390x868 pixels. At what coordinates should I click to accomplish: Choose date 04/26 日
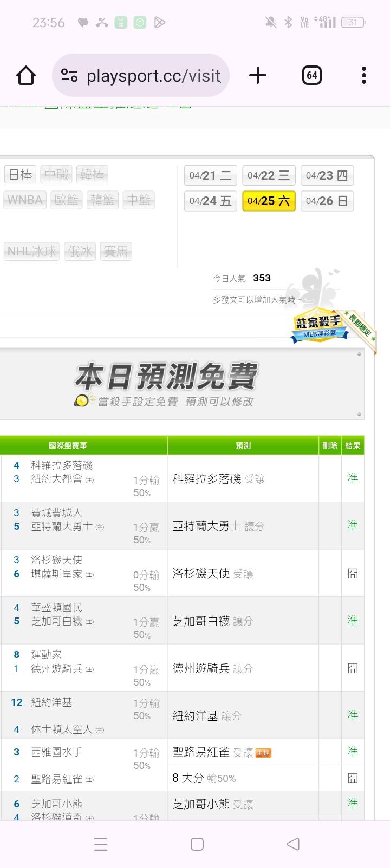coord(327,201)
